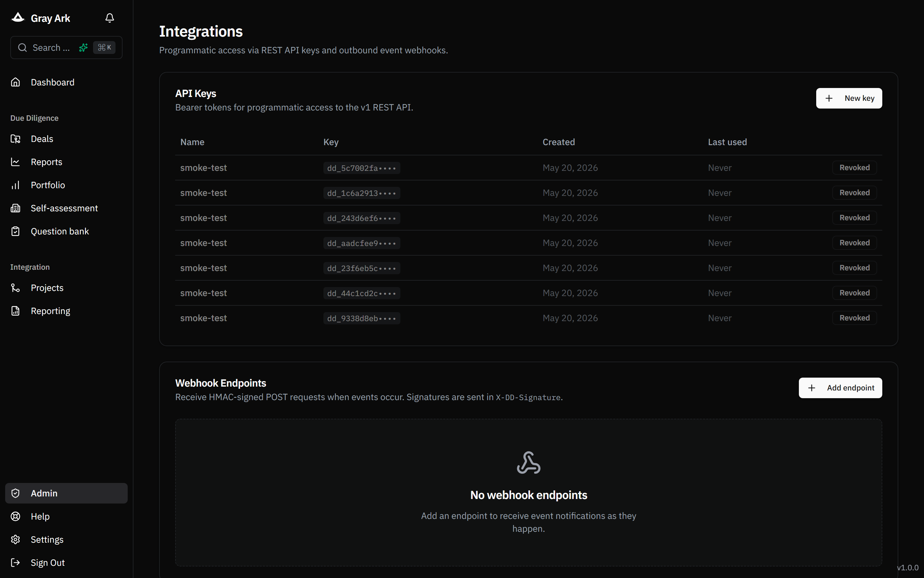Click the Portfolio bar chart icon
The width and height of the screenshot is (924, 578).
click(15, 185)
